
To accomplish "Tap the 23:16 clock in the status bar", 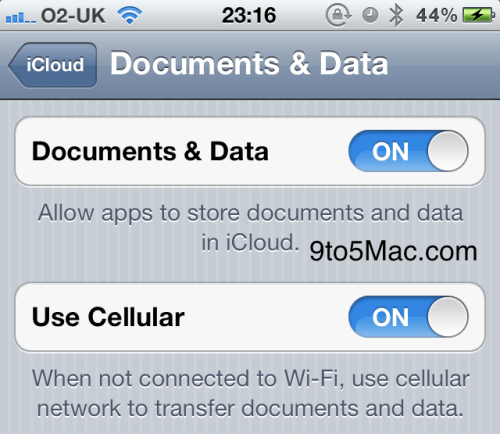I will pos(249,15).
